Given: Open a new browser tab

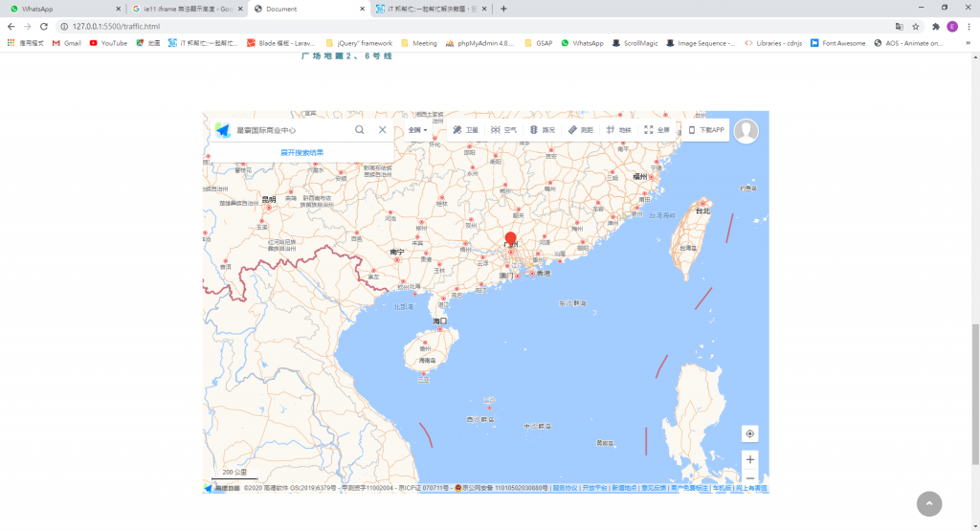Looking at the screenshot, I should point(503,9).
